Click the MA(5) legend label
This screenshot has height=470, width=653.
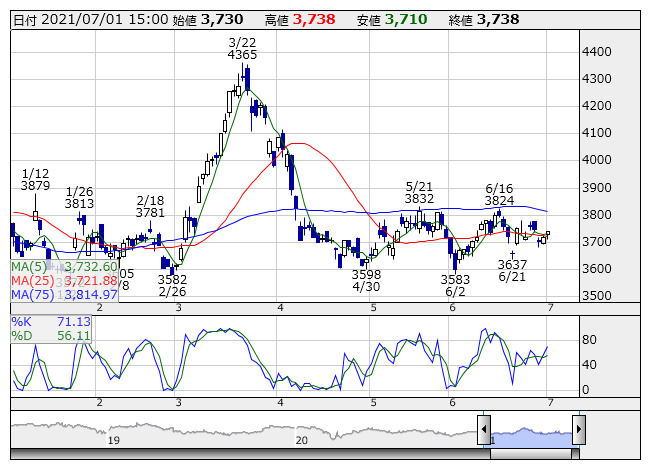click(x=27, y=267)
